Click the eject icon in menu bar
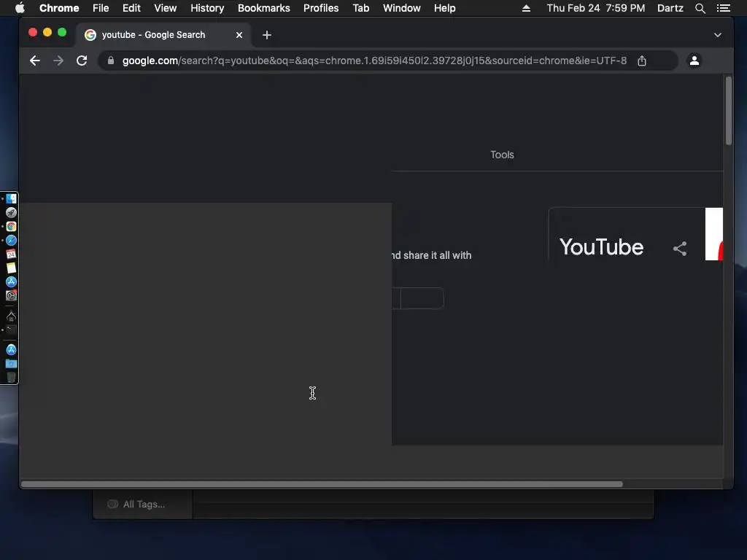 point(526,8)
